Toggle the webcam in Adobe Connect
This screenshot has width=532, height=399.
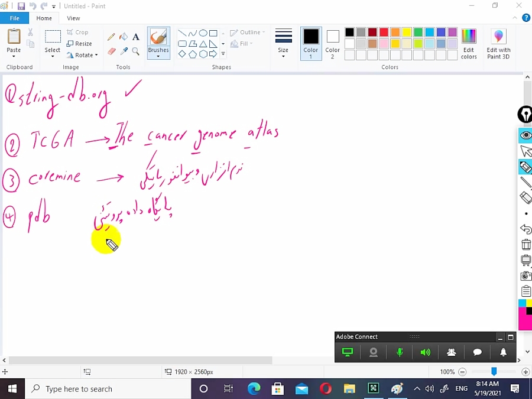pos(374,352)
